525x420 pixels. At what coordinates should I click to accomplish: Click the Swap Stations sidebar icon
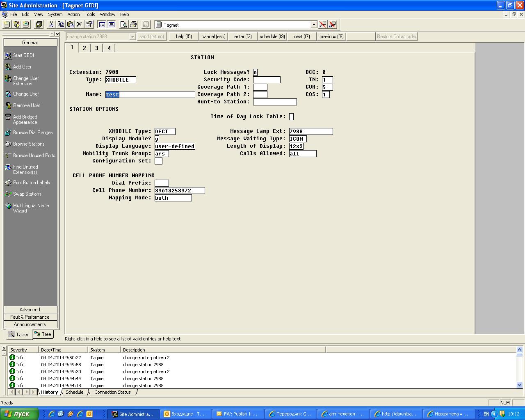click(8, 194)
